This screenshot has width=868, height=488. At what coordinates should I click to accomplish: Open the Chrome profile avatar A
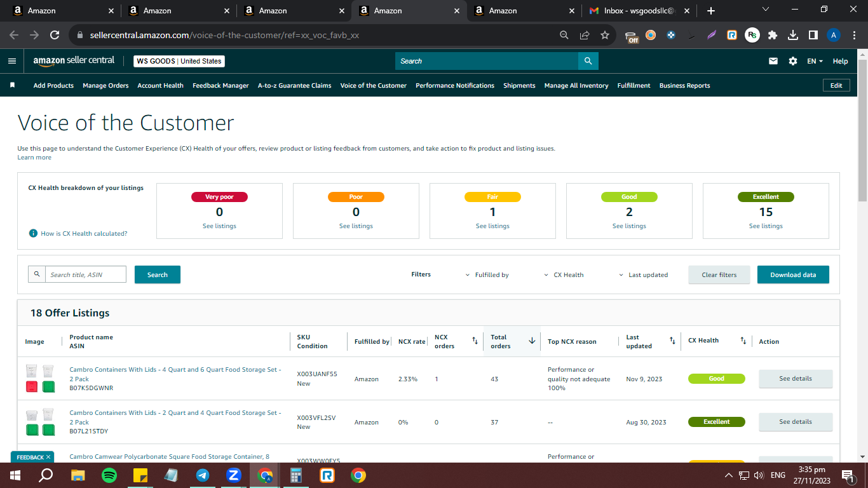point(834,36)
